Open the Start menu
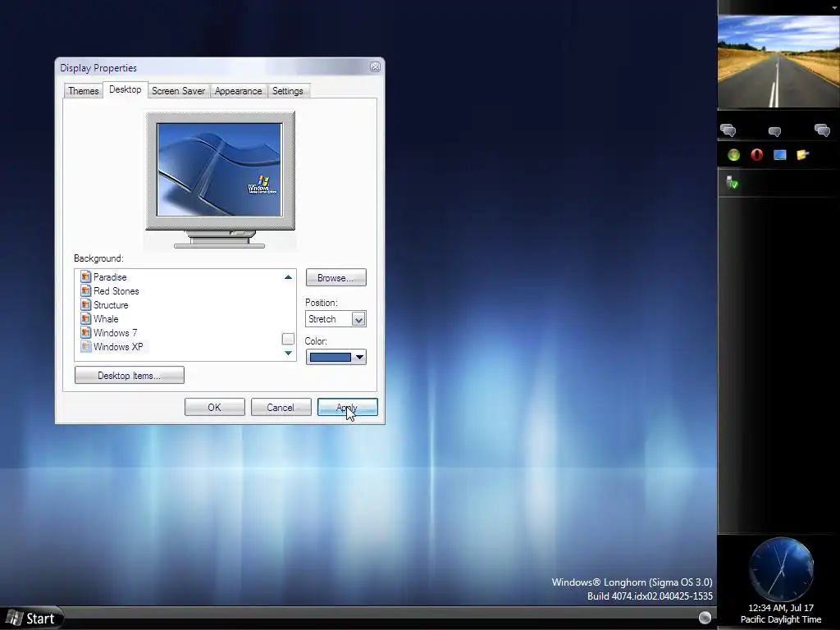 (31, 619)
